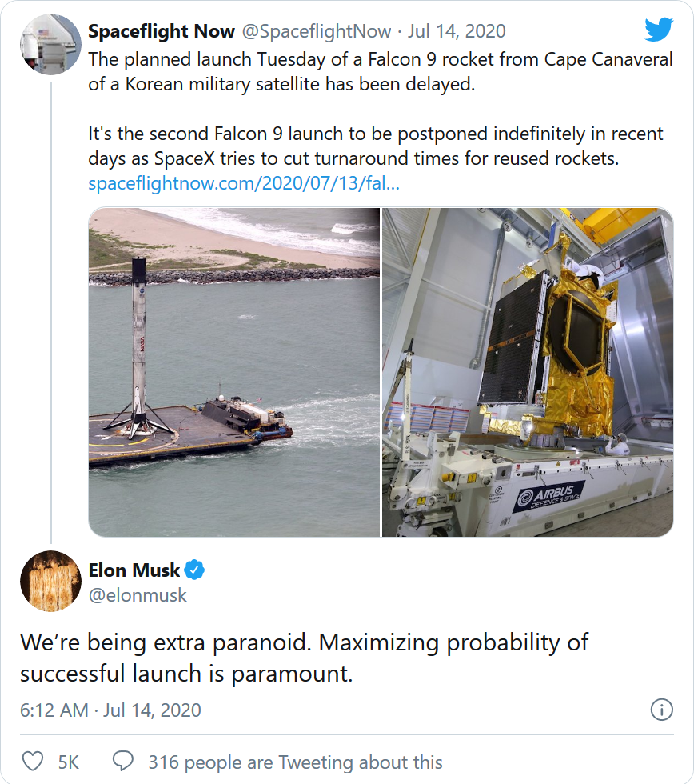Click the reply speech bubble icon
This screenshot has height=784, width=694.
click(x=123, y=762)
